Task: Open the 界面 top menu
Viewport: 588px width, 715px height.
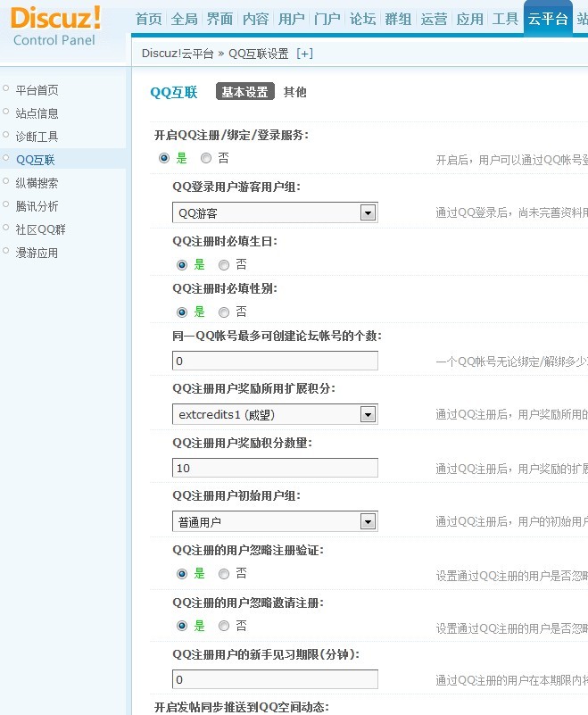Action: (x=219, y=19)
